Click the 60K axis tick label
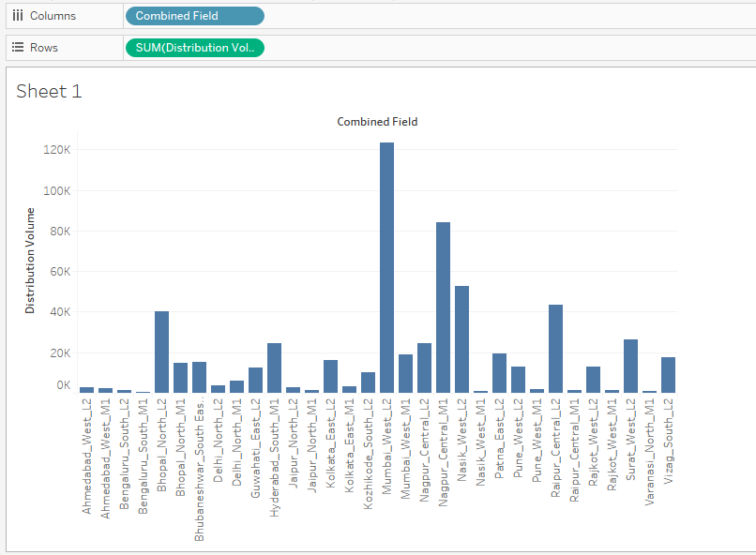Screen dimensions: 756x555 pyautogui.click(x=60, y=272)
